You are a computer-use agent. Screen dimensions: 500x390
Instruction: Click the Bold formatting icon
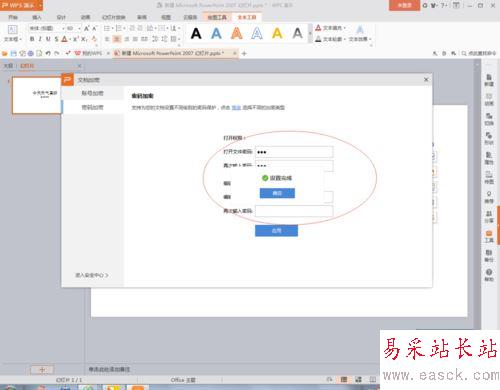coord(32,39)
